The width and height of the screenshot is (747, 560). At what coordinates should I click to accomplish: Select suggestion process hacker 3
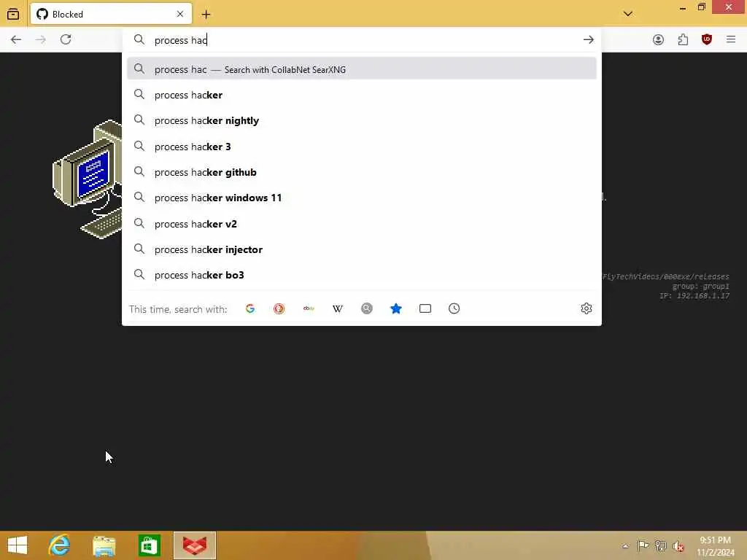(362, 147)
